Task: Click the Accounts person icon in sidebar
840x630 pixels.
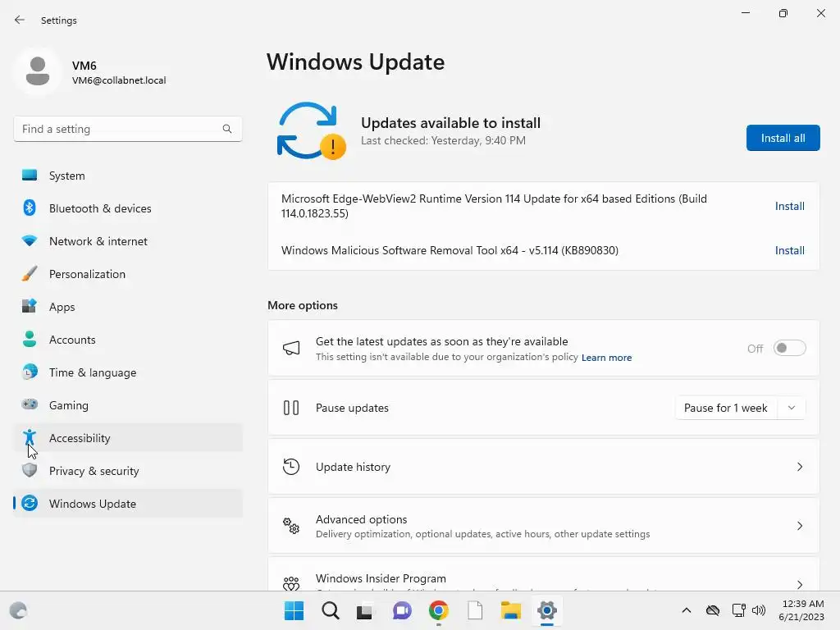Action: [30, 339]
